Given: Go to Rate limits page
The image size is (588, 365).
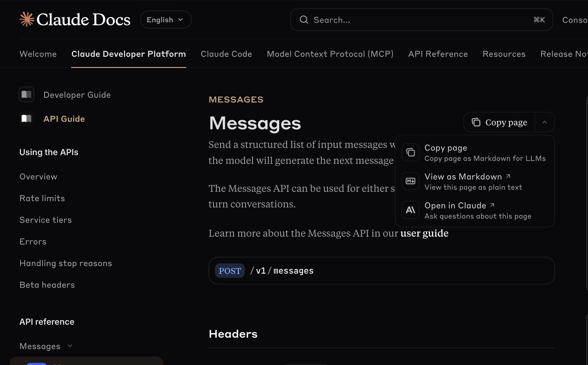Looking at the screenshot, I should (x=42, y=198).
